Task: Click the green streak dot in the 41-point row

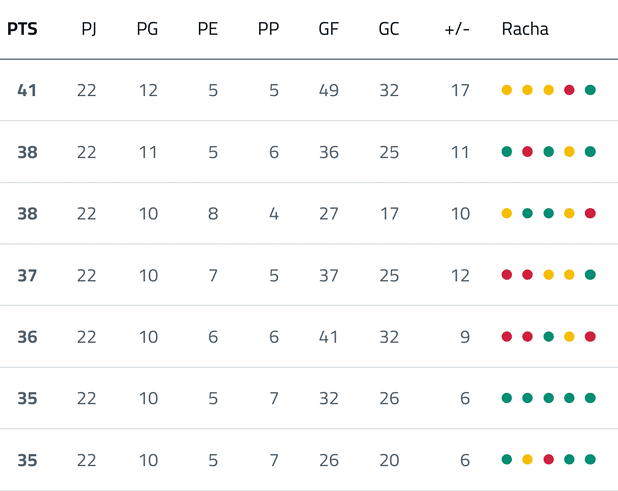Action: point(590,90)
